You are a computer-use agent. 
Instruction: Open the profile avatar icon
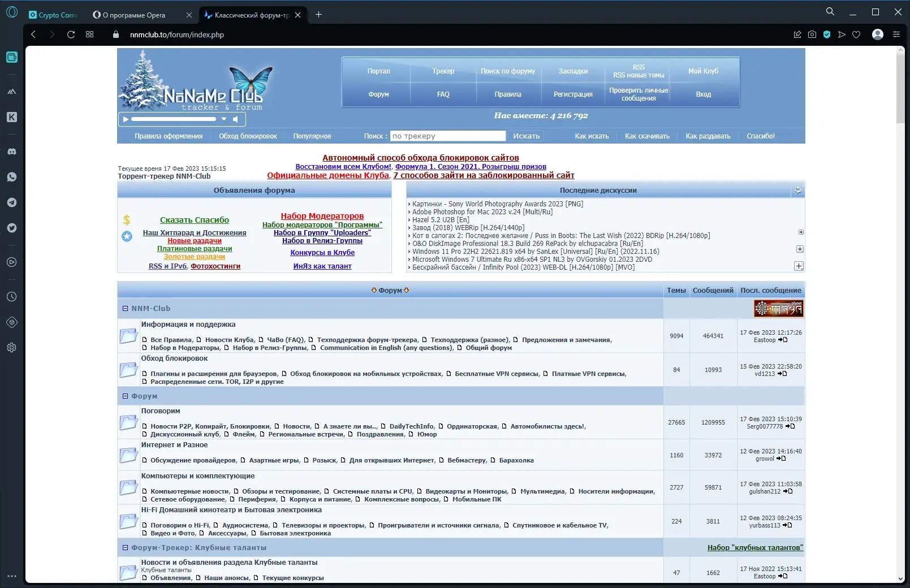[x=878, y=34]
